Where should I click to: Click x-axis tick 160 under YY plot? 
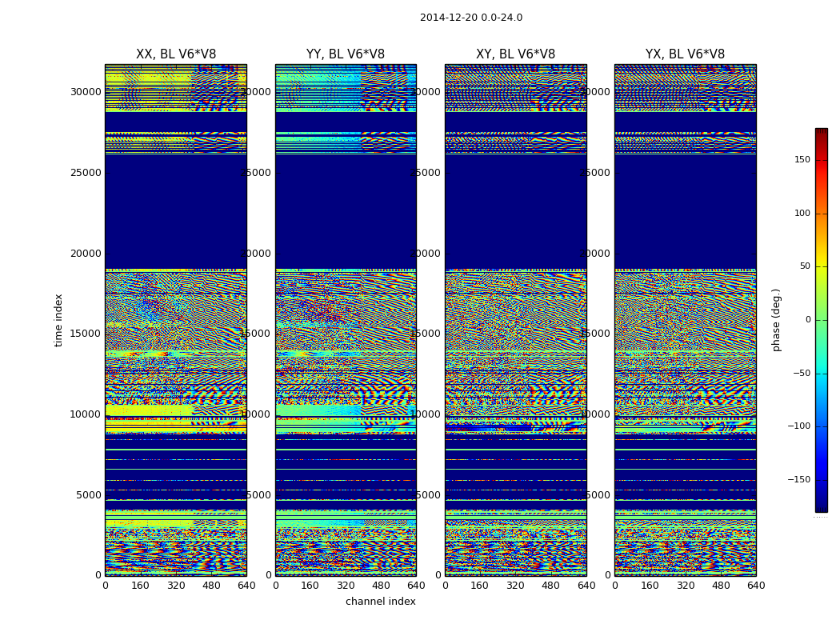310,586
